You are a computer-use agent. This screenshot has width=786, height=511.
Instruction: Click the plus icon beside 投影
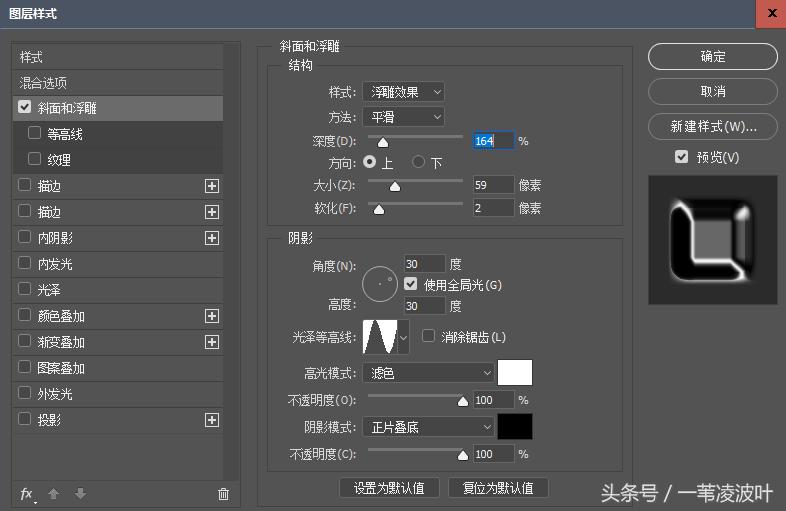pos(212,420)
